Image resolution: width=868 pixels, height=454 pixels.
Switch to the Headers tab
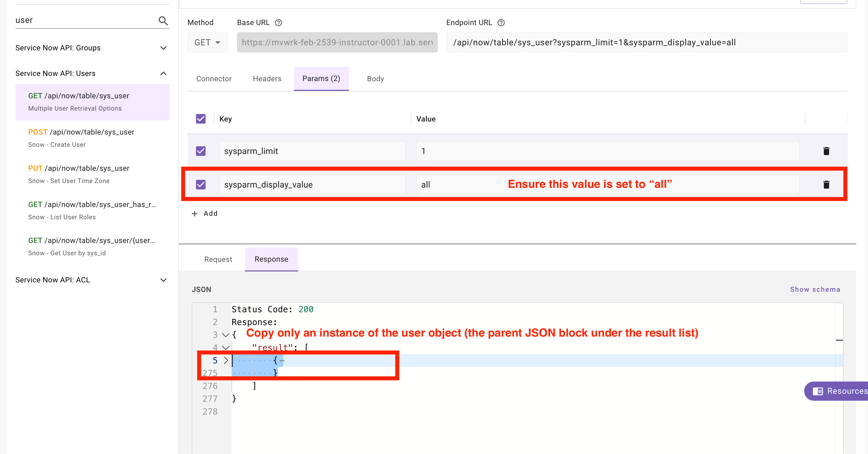coord(267,79)
